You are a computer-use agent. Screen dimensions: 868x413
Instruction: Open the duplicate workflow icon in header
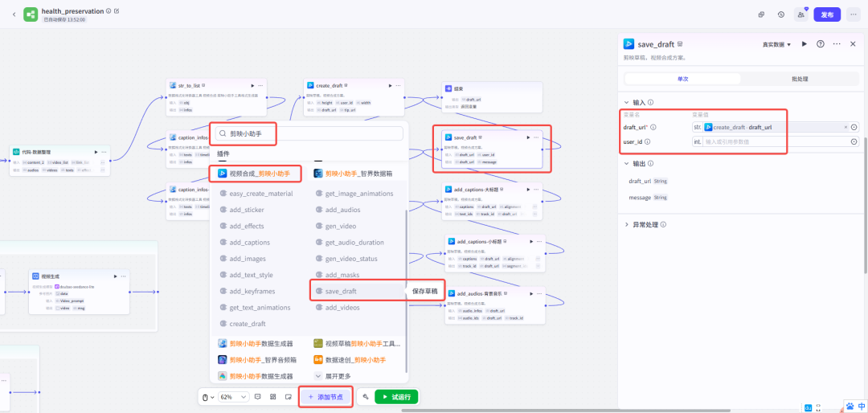pos(762,14)
